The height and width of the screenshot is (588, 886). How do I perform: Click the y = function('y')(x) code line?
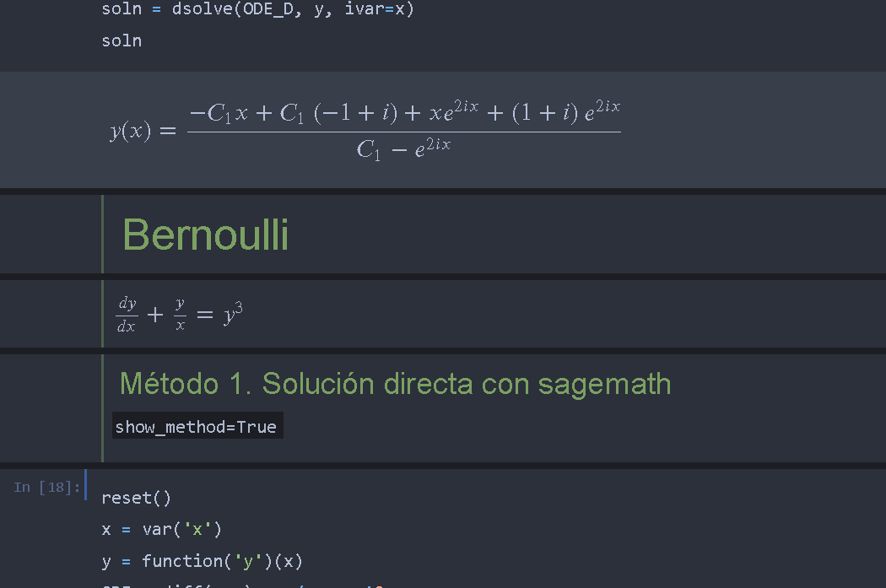203,561
